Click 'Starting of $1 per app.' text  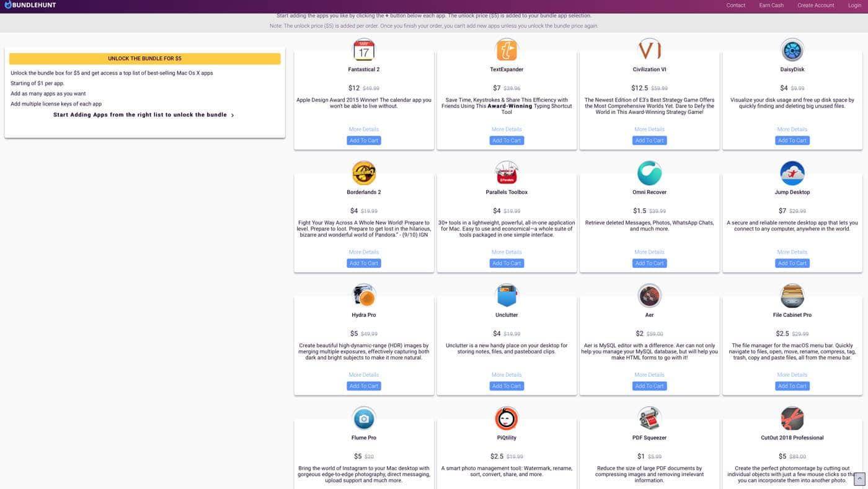pos(37,83)
